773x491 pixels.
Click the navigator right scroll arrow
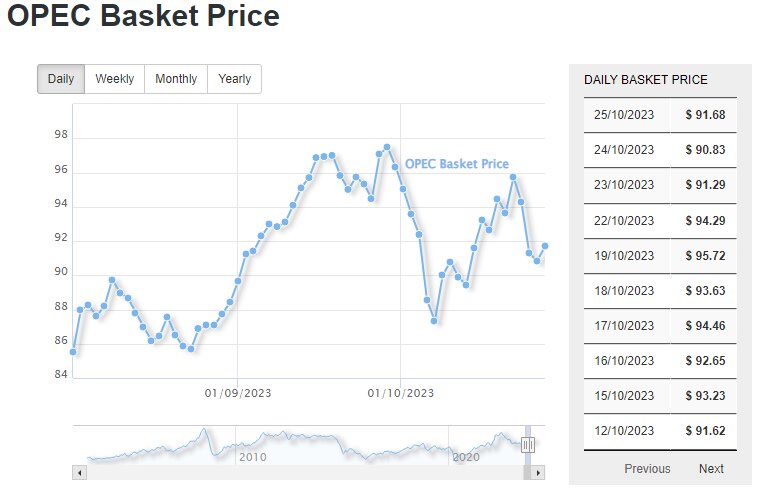point(538,472)
